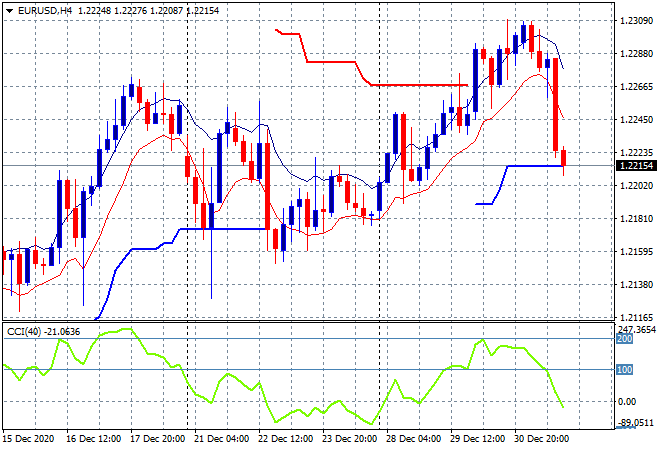
Task: Click time axis label 28 Dec 04:00
Action: pyautogui.click(x=413, y=439)
